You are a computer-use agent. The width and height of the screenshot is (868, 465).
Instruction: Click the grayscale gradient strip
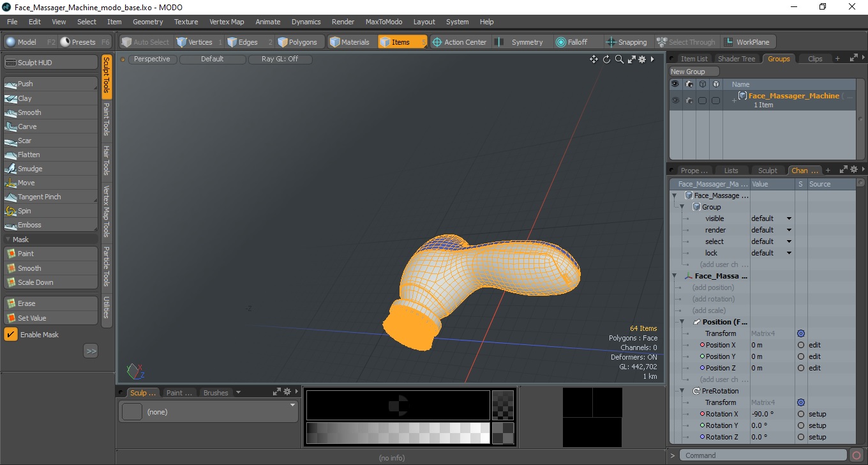pyautogui.click(x=398, y=433)
